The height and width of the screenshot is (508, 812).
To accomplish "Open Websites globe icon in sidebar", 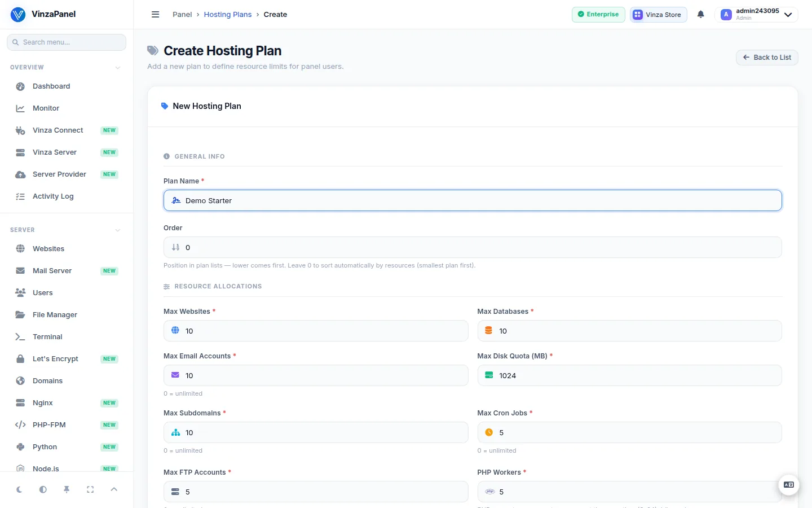I will 20,249.
